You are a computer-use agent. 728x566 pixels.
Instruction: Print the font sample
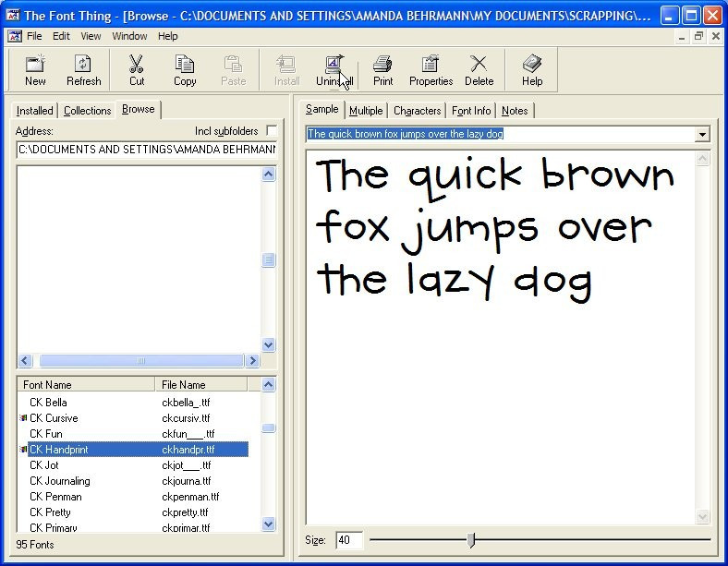point(382,70)
